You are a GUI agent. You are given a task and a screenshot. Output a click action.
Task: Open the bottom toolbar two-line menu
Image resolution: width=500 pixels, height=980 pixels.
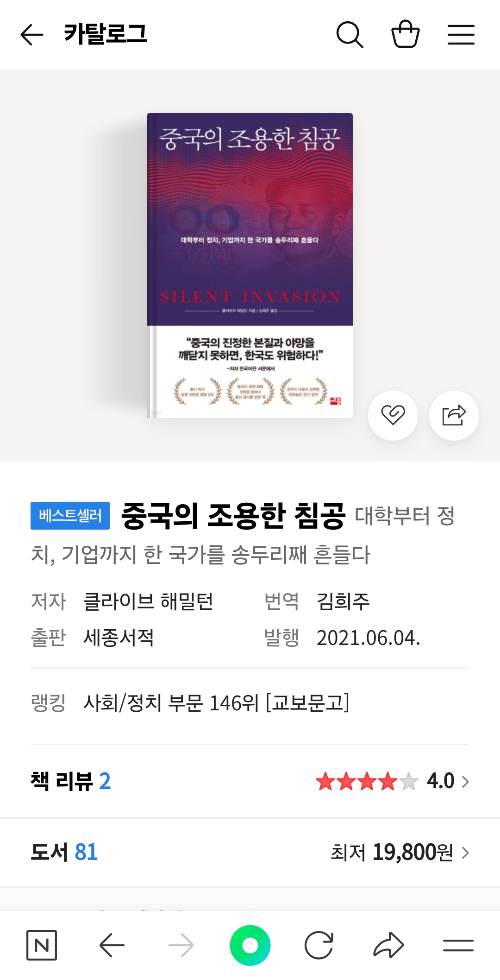click(x=458, y=945)
